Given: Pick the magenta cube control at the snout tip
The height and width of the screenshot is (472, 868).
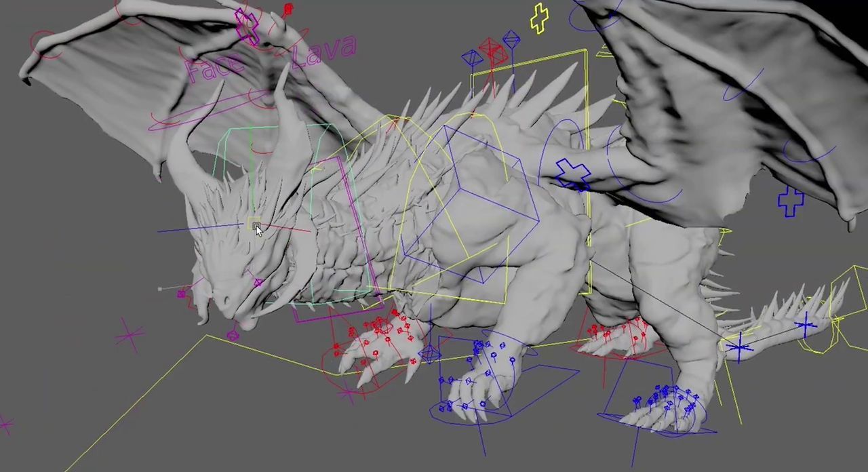Looking at the screenshot, I should pos(181,294).
